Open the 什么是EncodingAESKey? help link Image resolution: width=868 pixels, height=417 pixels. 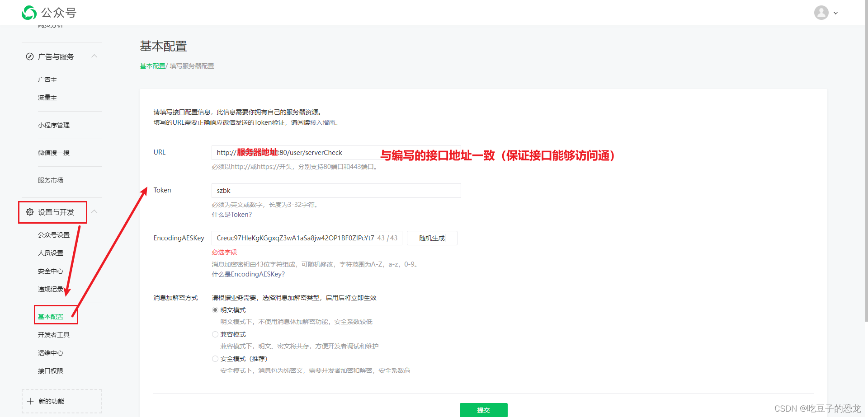pyautogui.click(x=248, y=274)
